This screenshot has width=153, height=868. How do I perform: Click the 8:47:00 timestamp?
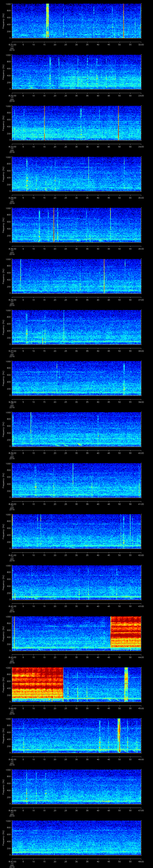pyautogui.click(x=12, y=861)
